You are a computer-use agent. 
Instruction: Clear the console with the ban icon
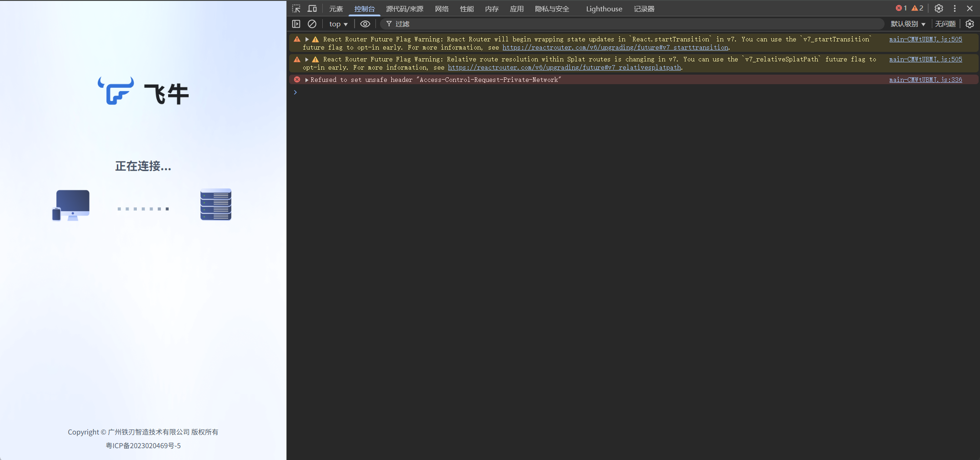[x=312, y=24]
